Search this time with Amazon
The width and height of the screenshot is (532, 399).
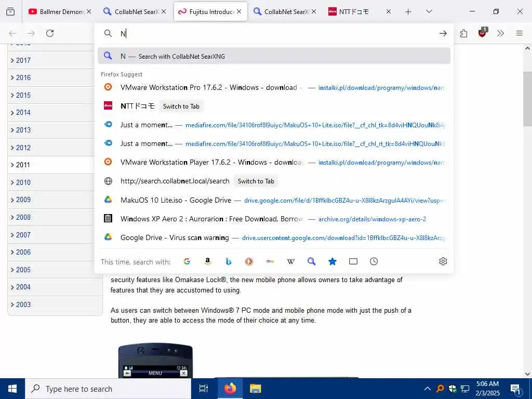pos(208,261)
